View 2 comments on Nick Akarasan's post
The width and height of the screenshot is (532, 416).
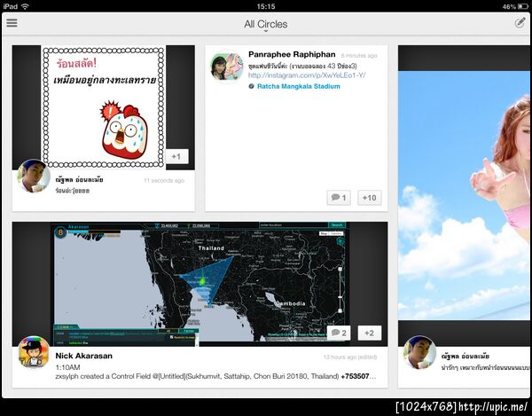[x=339, y=333]
